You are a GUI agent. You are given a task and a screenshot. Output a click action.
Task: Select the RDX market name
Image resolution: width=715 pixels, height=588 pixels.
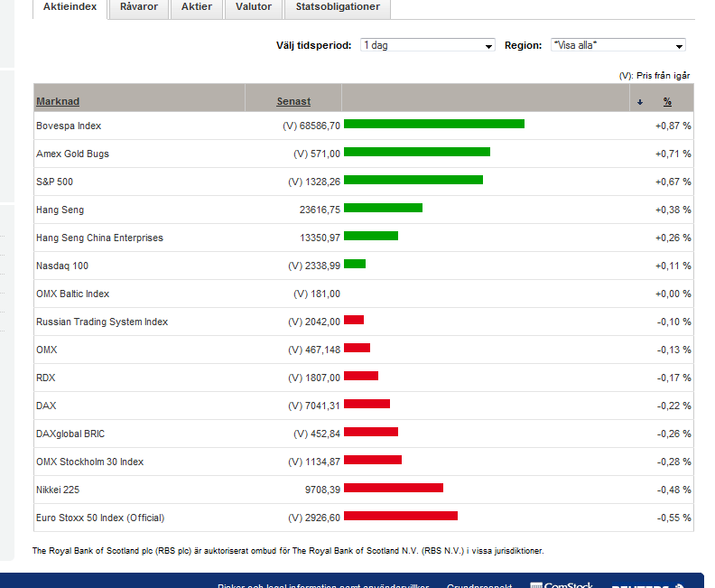point(46,378)
